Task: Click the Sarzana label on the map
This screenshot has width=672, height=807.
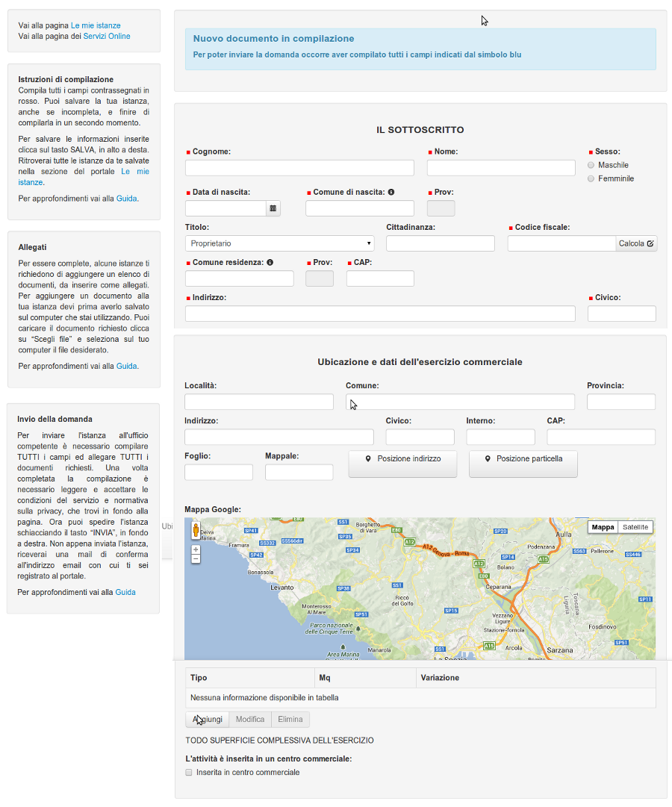Action: coord(560,650)
